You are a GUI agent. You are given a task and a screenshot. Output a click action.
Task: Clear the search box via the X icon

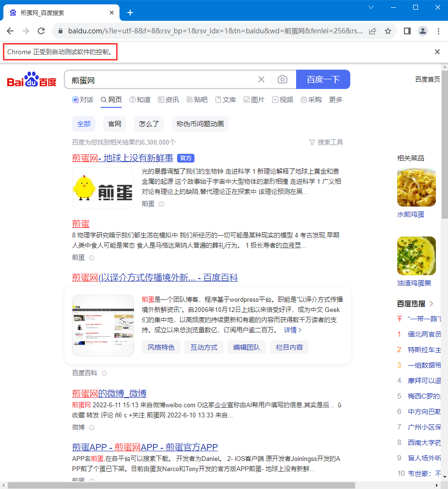pyautogui.click(x=261, y=79)
